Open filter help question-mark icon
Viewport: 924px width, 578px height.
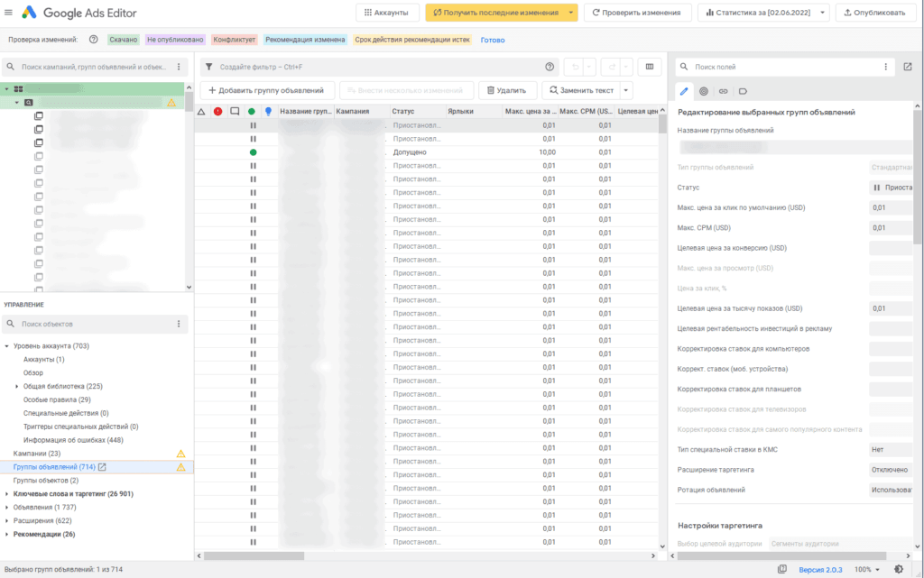pos(550,67)
